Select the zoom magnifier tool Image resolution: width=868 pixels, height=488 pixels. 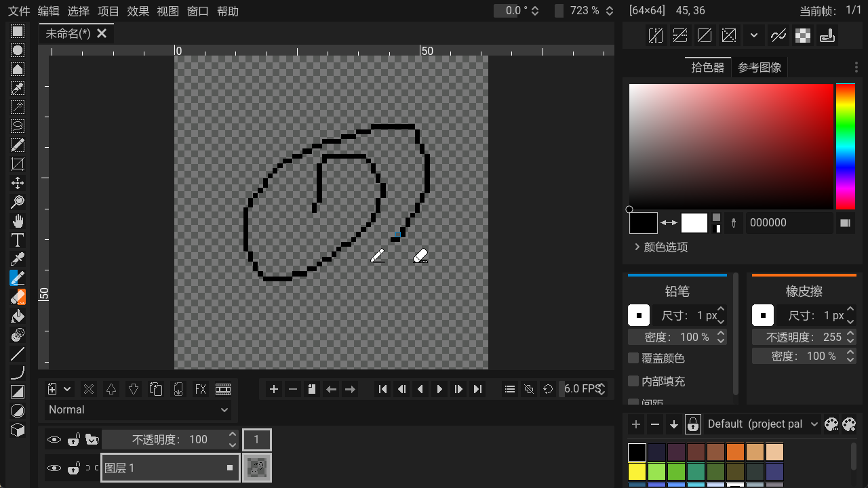[18, 202]
